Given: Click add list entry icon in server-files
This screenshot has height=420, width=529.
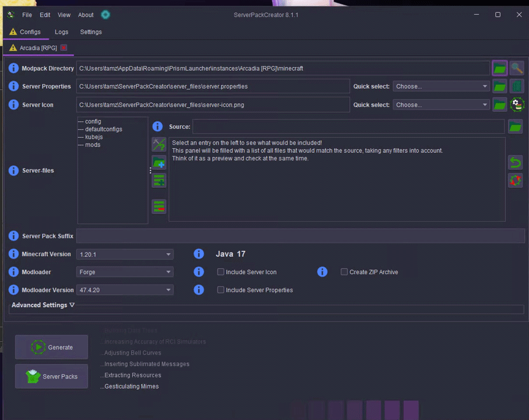Looking at the screenshot, I should coord(159,180).
